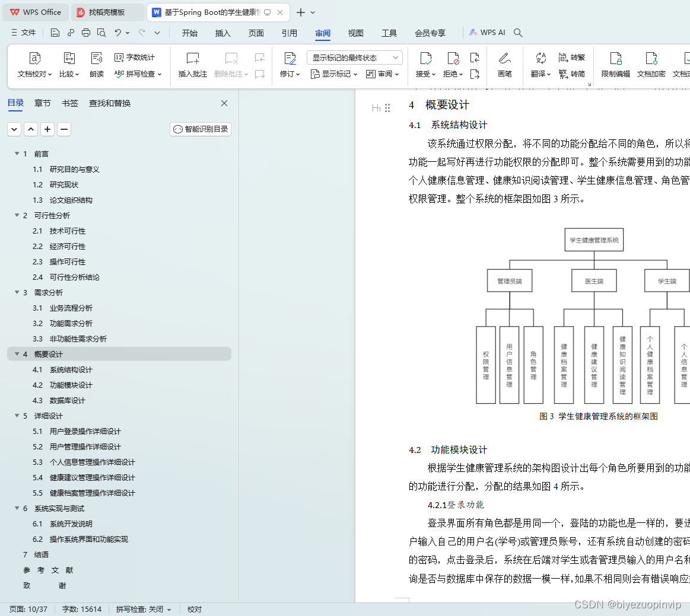This screenshot has height=616, width=690.
Task: Click the 修订 track changes icon
Action: [x=290, y=59]
